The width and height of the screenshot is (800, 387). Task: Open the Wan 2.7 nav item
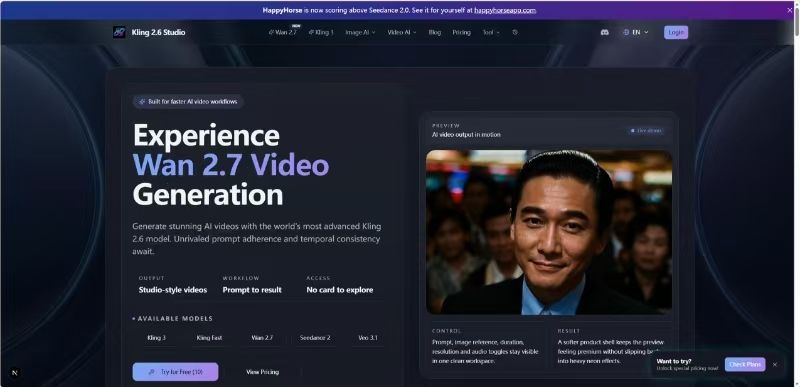(x=283, y=32)
